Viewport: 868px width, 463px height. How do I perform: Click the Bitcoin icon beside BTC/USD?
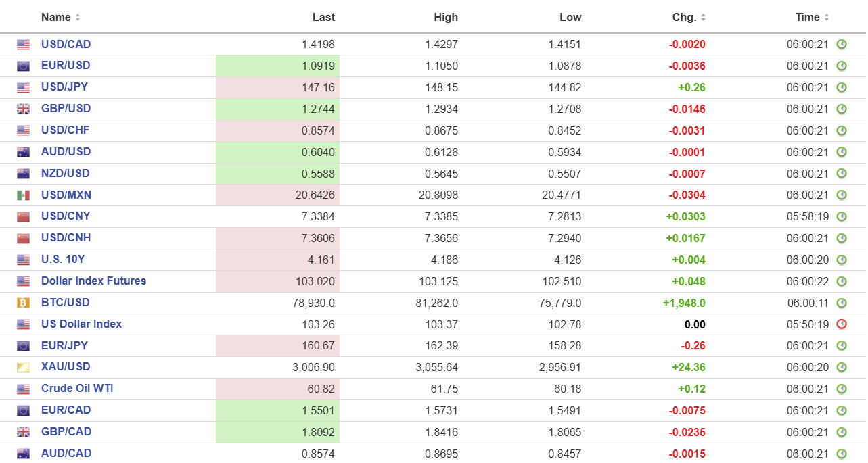[24, 303]
